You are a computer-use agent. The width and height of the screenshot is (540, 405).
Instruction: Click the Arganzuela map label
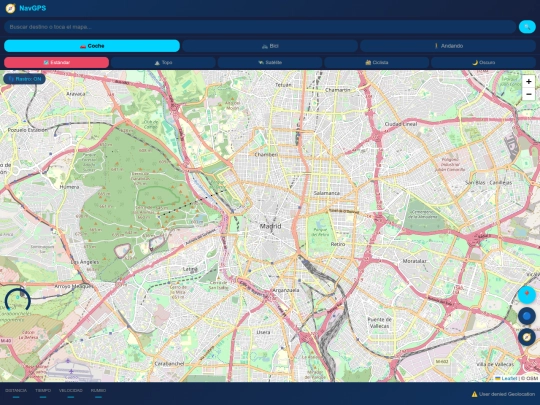click(x=286, y=290)
